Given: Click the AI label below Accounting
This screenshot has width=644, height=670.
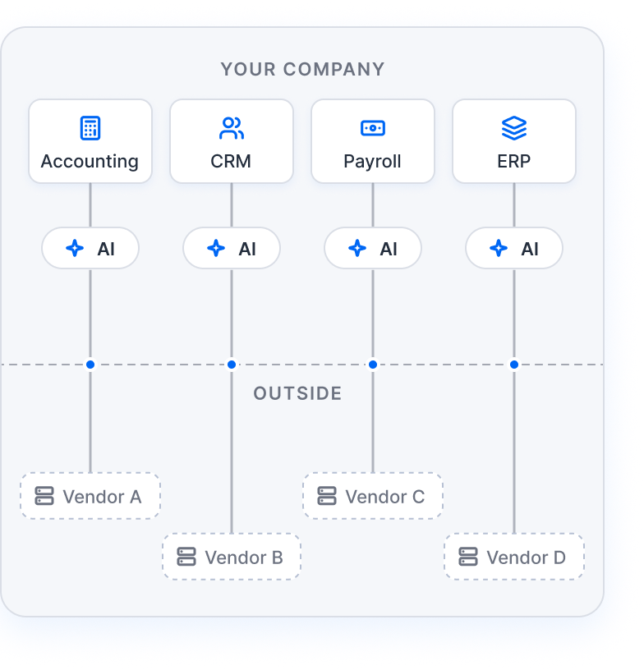Looking at the screenshot, I should click(106, 249).
